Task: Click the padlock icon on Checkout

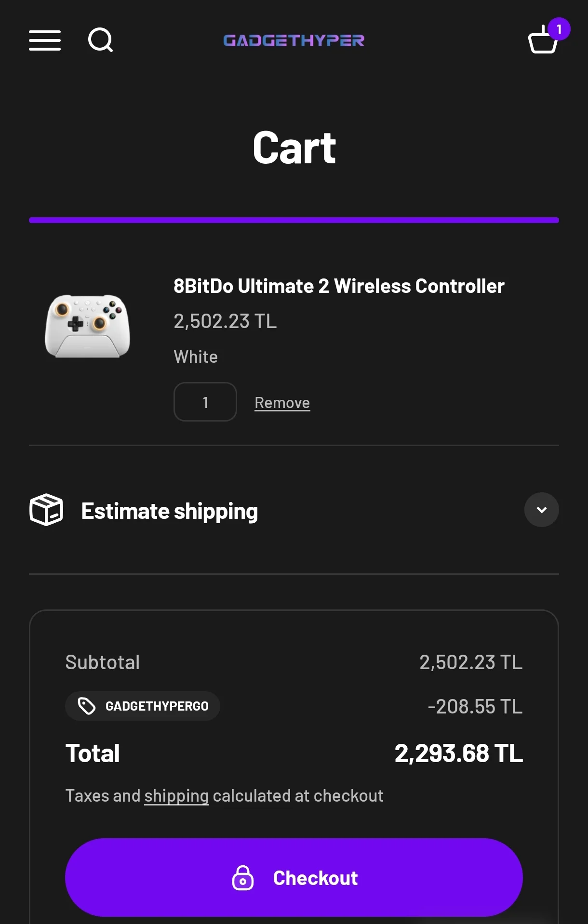Action: coord(243,878)
